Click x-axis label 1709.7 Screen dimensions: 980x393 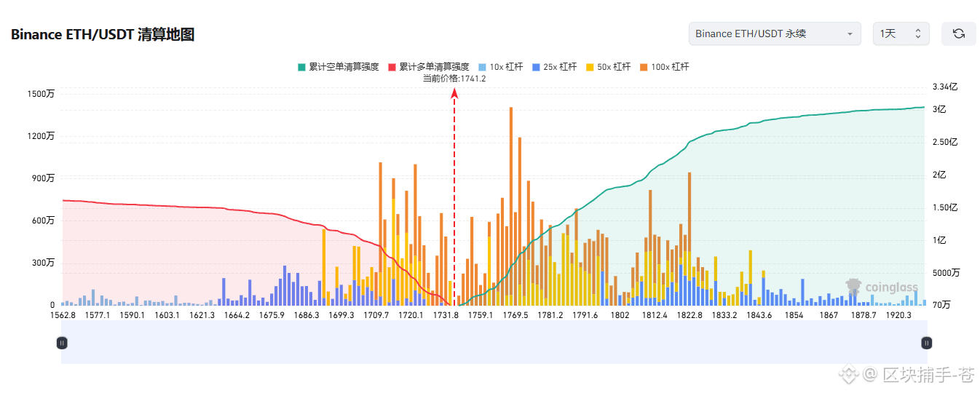(x=376, y=315)
